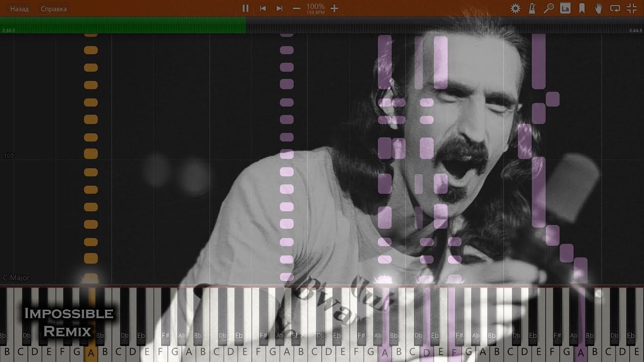The image size is (644, 362).
Task: Toggle the loop icon
Action: pyautogui.click(x=615, y=9)
